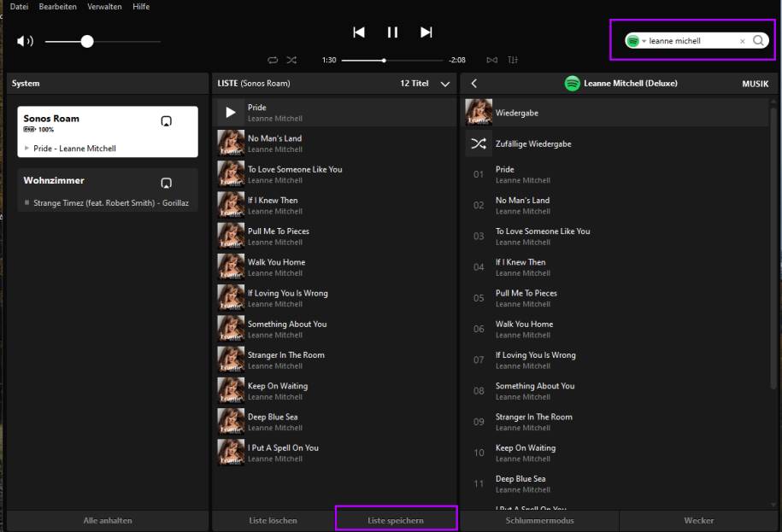This screenshot has width=782, height=532.
Task: Click Alle anhalten button
Action: (x=108, y=521)
